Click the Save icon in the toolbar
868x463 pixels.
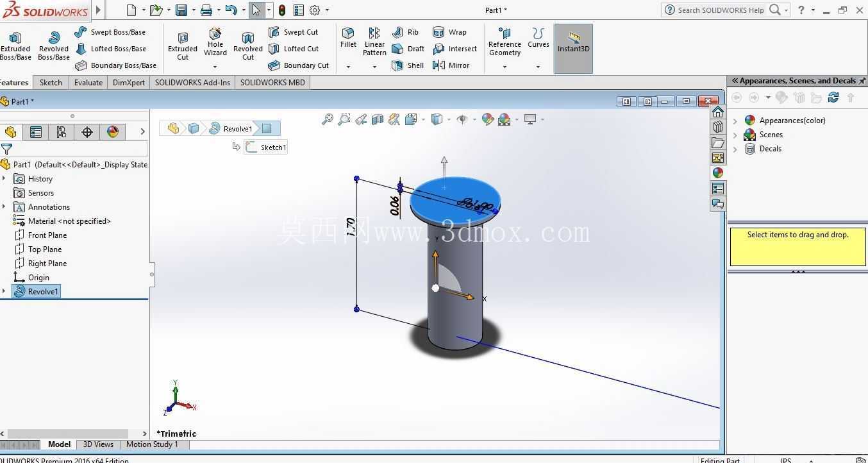pos(181,10)
